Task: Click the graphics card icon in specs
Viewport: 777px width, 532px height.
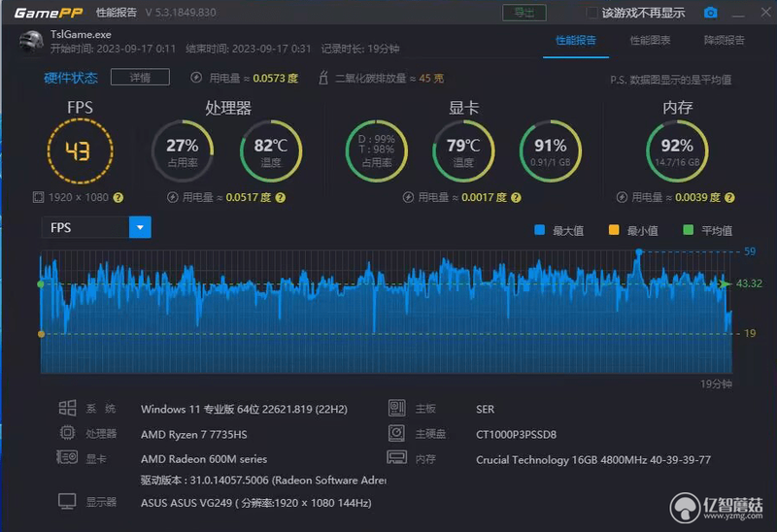Action: (x=67, y=457)
